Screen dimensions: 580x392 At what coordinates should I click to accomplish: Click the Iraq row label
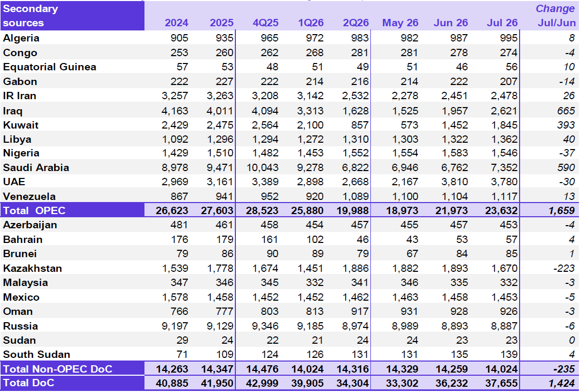[x=13, y=111]
